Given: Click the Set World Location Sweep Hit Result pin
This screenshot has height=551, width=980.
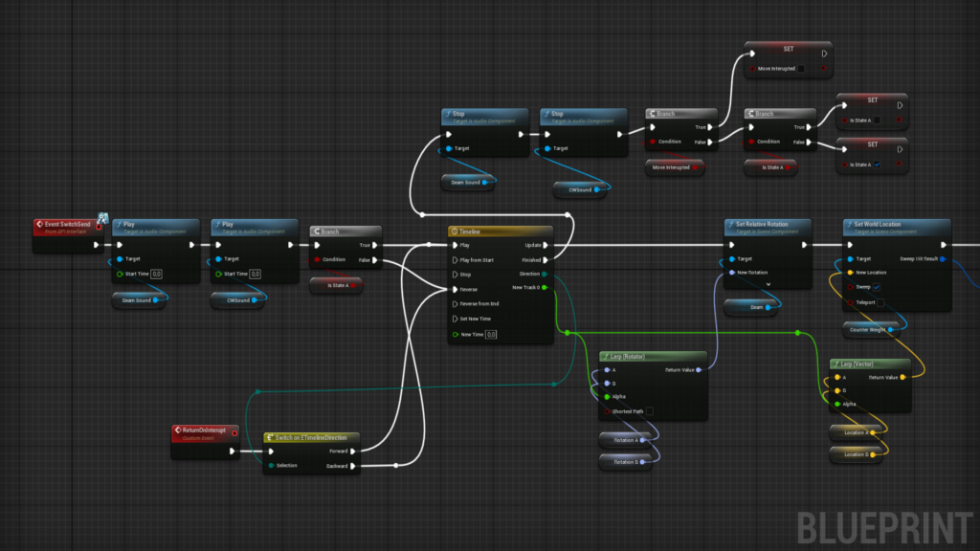Looking at the screenshot, I should tap(943, 258).
